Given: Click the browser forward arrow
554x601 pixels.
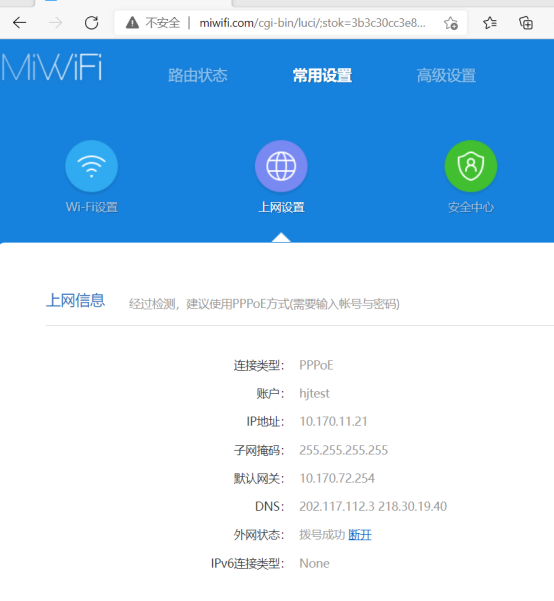Looking at the screenshot, I should [x=56, y=23].
